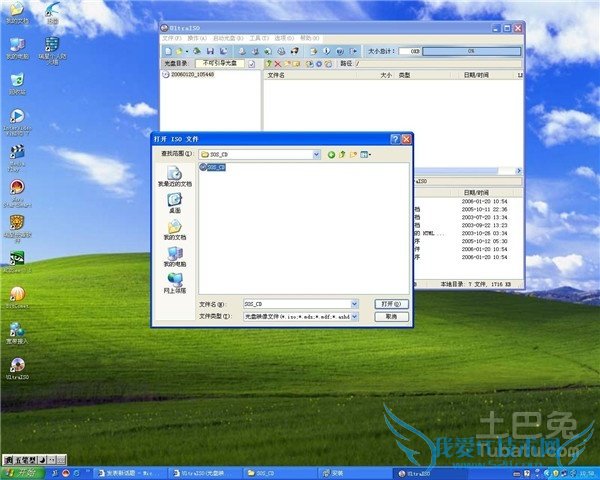The width and height of the screenshot is (600, 480).
Task: Click the Properties info icon in UltraISO toolbar
Action: 326,51
